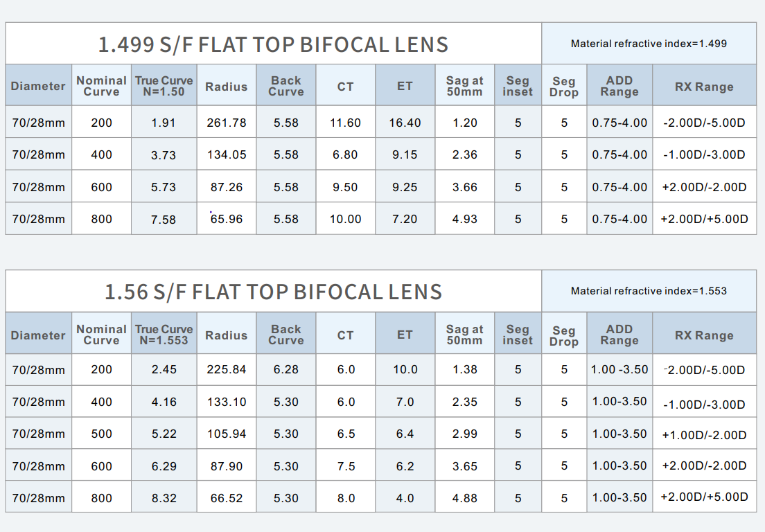The height and width of the screenshot is (532, 765).
Task: Select the True Curve N=1.50 column header
Action: pyautogui.click(x=164, y=86)
